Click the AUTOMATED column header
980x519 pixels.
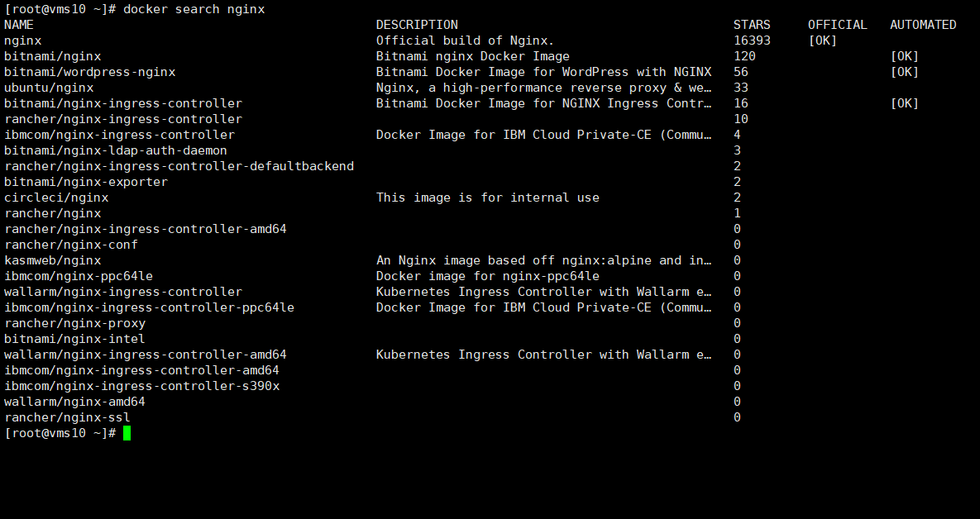923,25
